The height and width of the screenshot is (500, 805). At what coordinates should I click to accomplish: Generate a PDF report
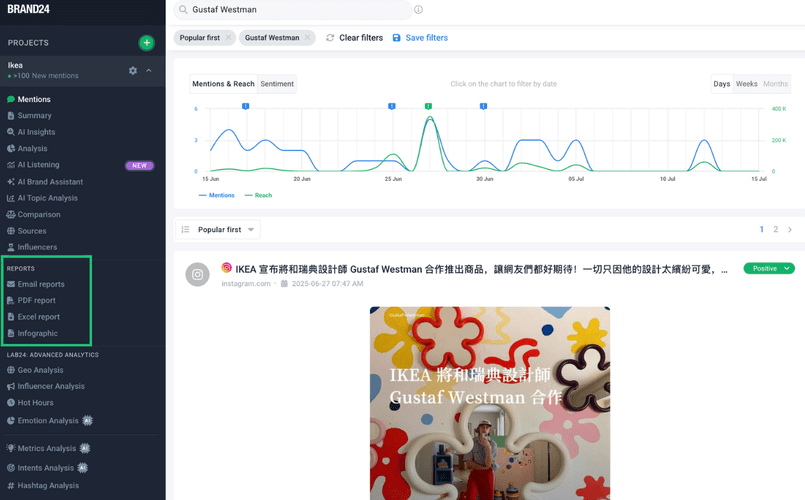click(36, 300)
